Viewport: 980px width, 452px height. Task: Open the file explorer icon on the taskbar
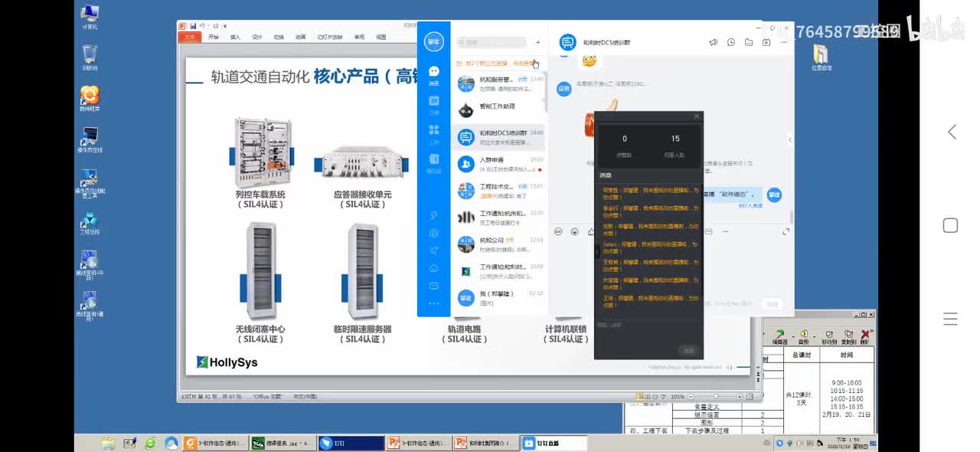click(x=109, y=443)
